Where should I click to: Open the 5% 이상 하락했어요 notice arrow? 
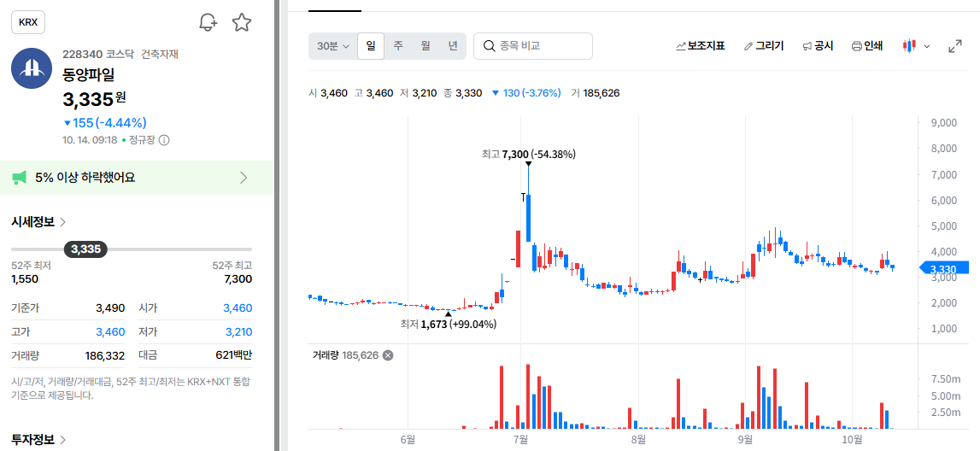(x=244, y=178)
